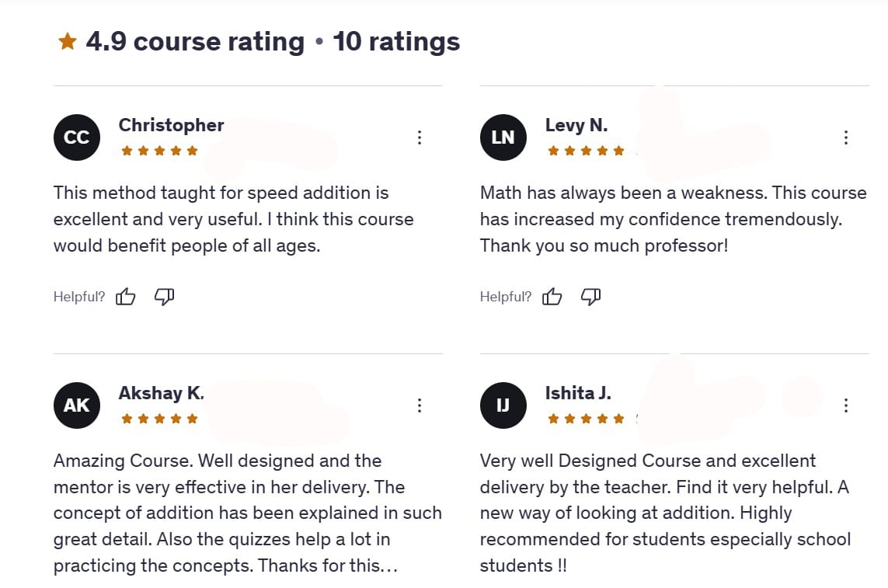888x588 pixels.
Task: Open the three-dot menu for Akshay K.'s review
Action: point(419,405)
